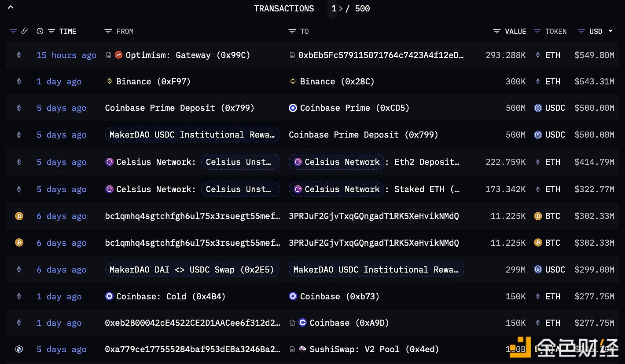
Task: Click Binance logo beside (0xF97)
Action: click(110, 81)
